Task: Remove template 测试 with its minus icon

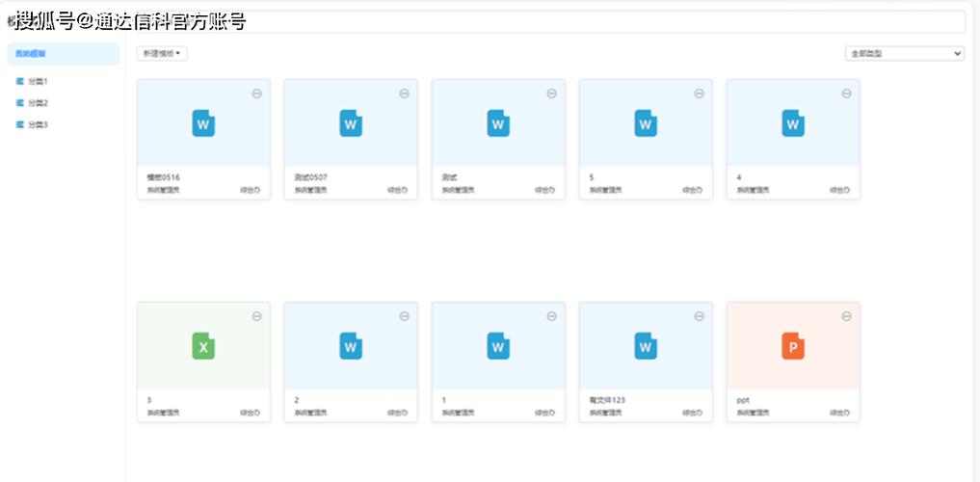Action: 552,94
